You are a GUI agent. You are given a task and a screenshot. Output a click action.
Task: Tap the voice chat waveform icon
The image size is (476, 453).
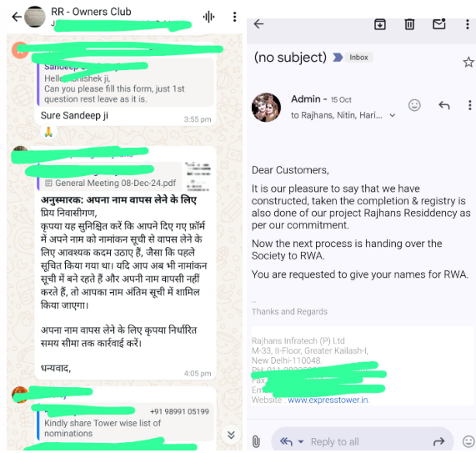[209, 17]
